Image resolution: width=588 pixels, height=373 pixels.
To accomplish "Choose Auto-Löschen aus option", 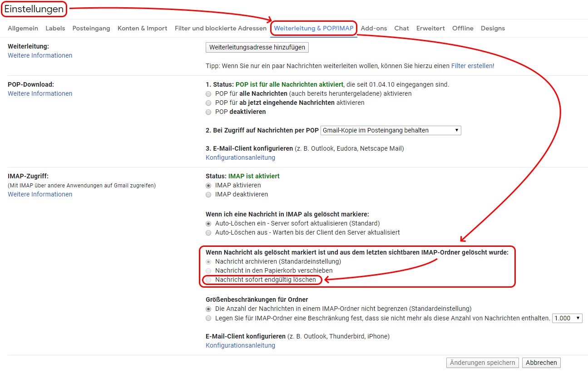I will pyautogui.click(x=208, y=232).
